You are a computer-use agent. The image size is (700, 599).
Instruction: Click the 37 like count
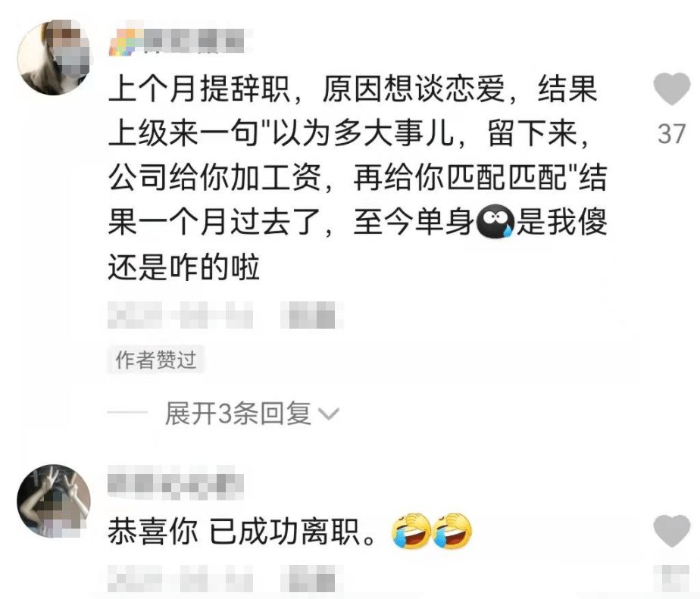click(671, 133)
